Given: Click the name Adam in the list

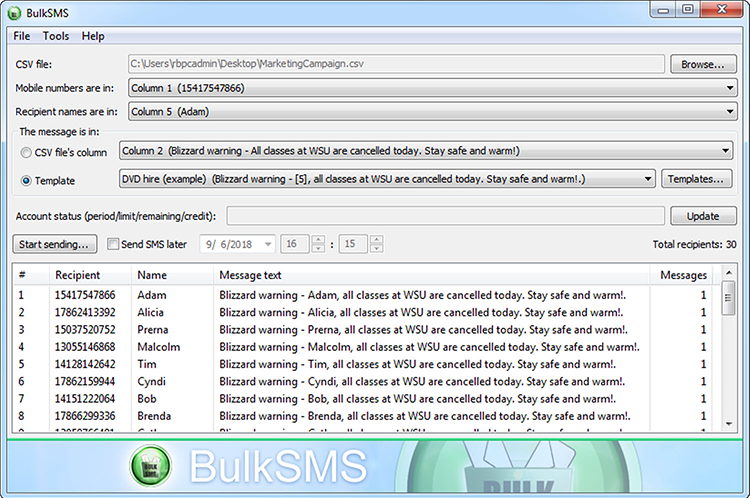Looking at the screenshot, I should pos(152,295).
